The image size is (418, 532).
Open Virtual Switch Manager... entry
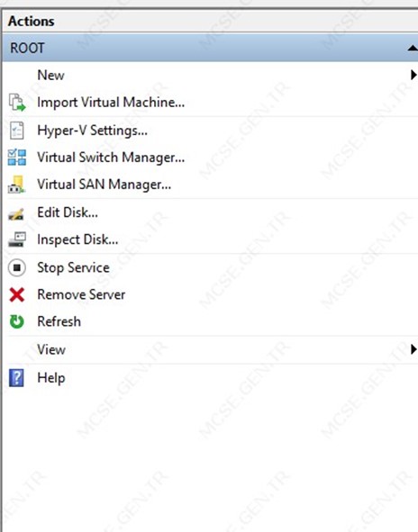111,158
